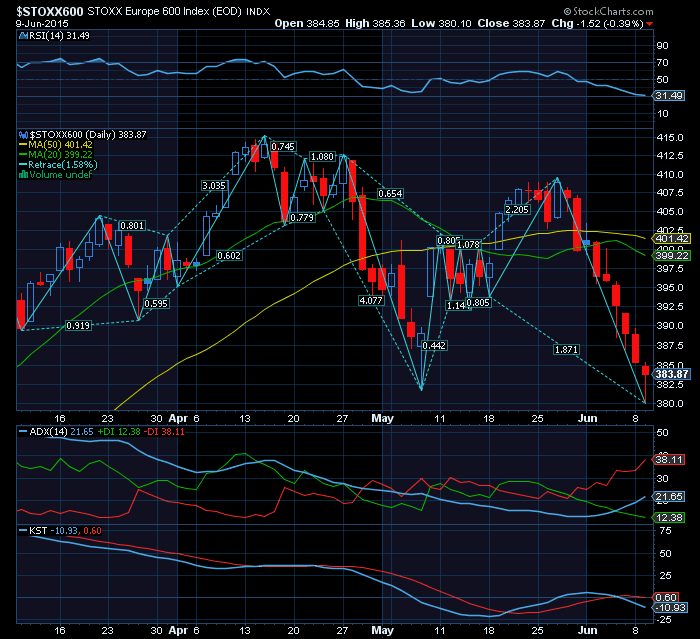The width and height of the screenshot is (700, 639).
Task: Click the 0.805 label beside the 1.14 label
Action: (x=479, y=302)
